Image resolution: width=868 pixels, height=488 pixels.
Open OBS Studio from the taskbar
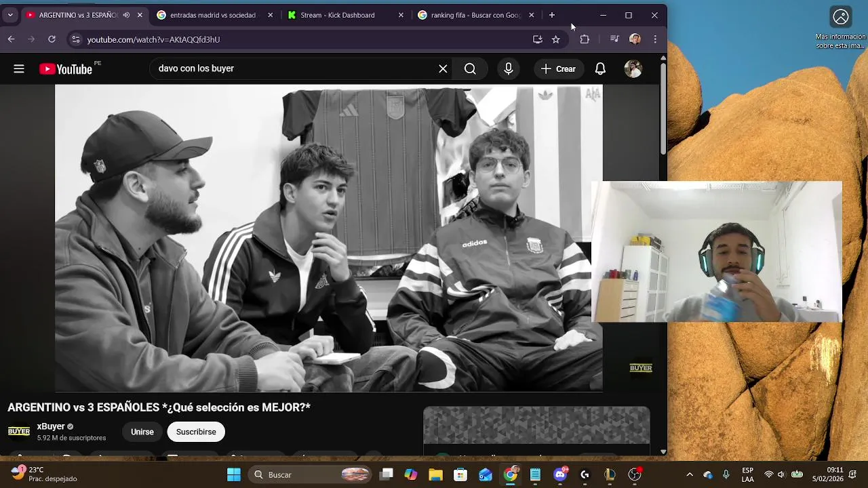(635, 474)
